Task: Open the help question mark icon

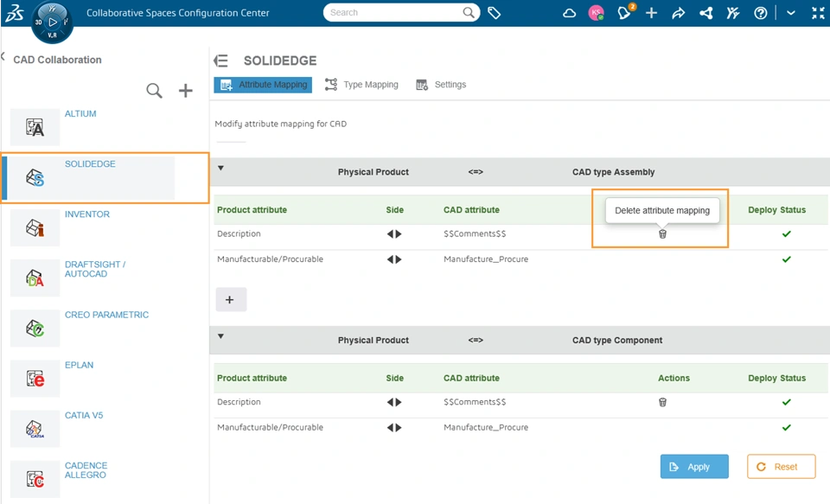Action: (761, 13)
